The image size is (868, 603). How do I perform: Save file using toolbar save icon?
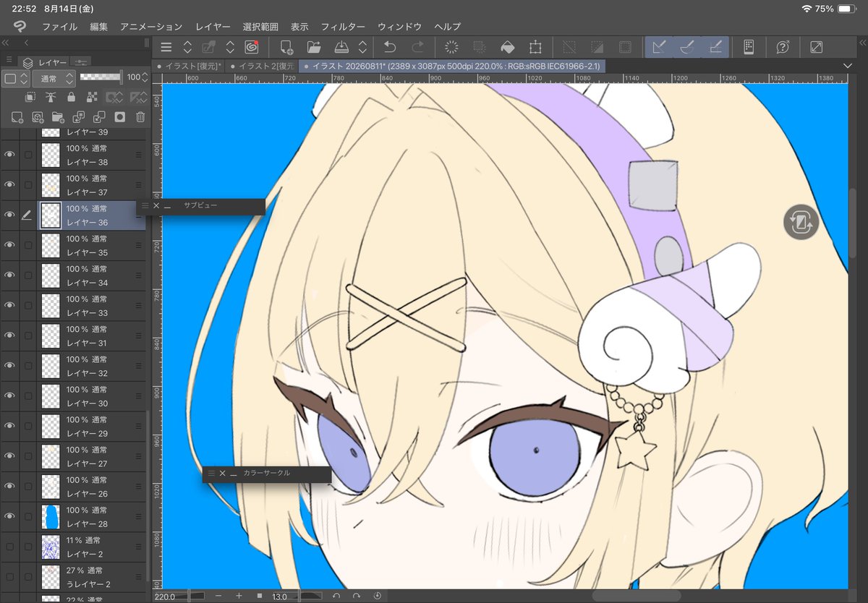[x=343, y=48]
